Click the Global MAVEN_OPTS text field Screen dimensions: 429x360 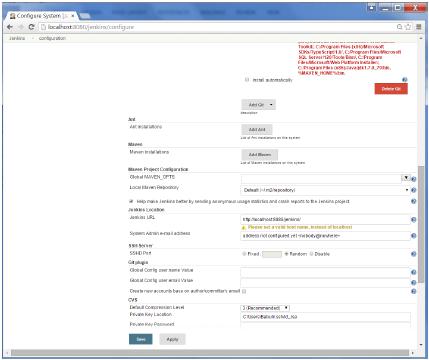pos(321,179)
